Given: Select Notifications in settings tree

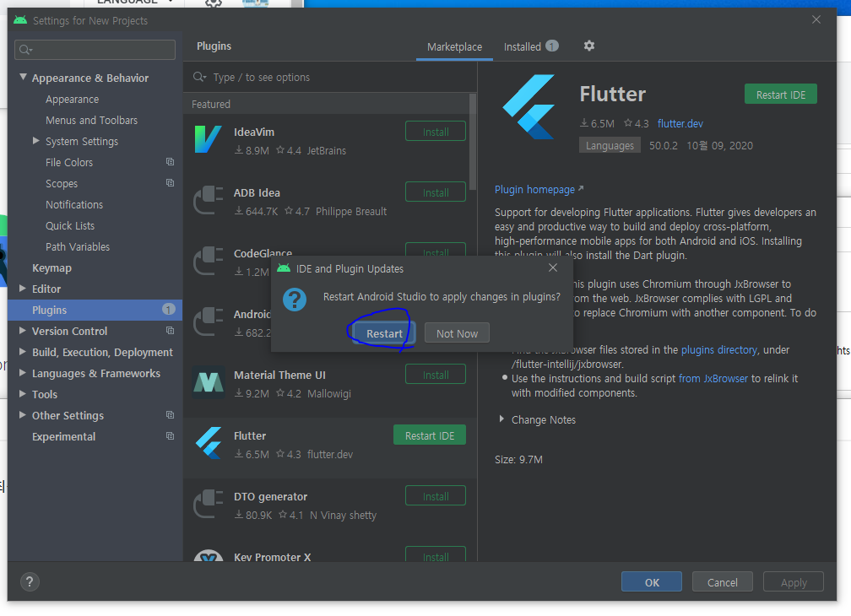Looking at the screenshot, I should click(74, 204).
